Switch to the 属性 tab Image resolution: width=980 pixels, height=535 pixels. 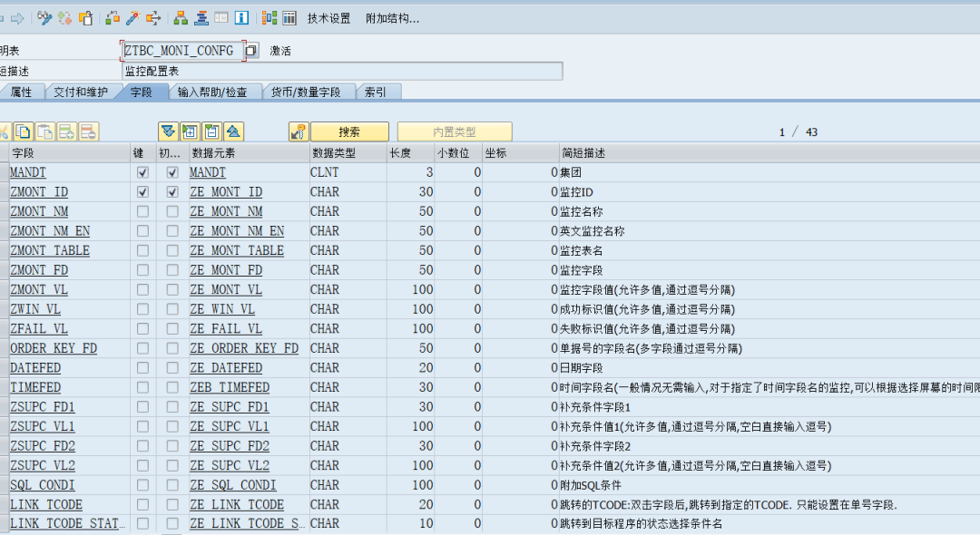21,92
